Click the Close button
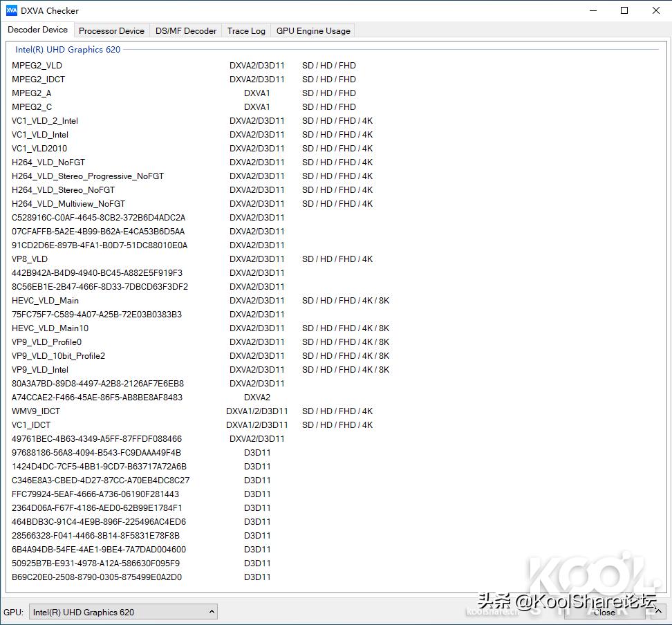 [604, 611]
